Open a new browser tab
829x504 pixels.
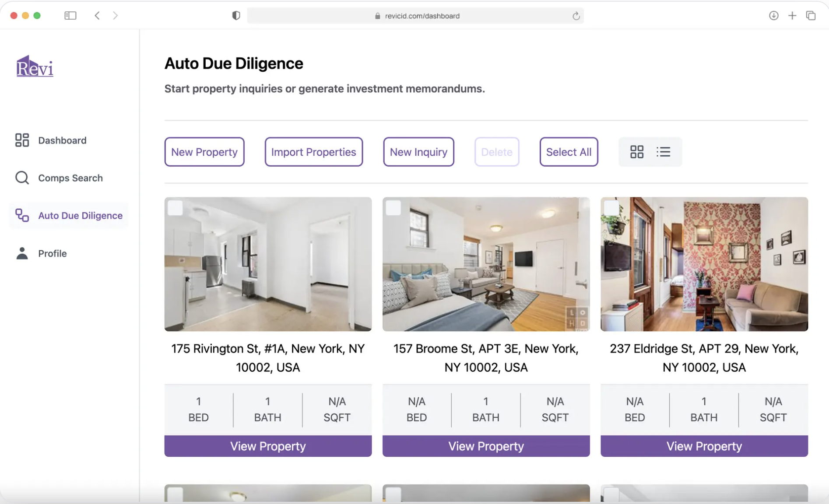pos(792,16)
